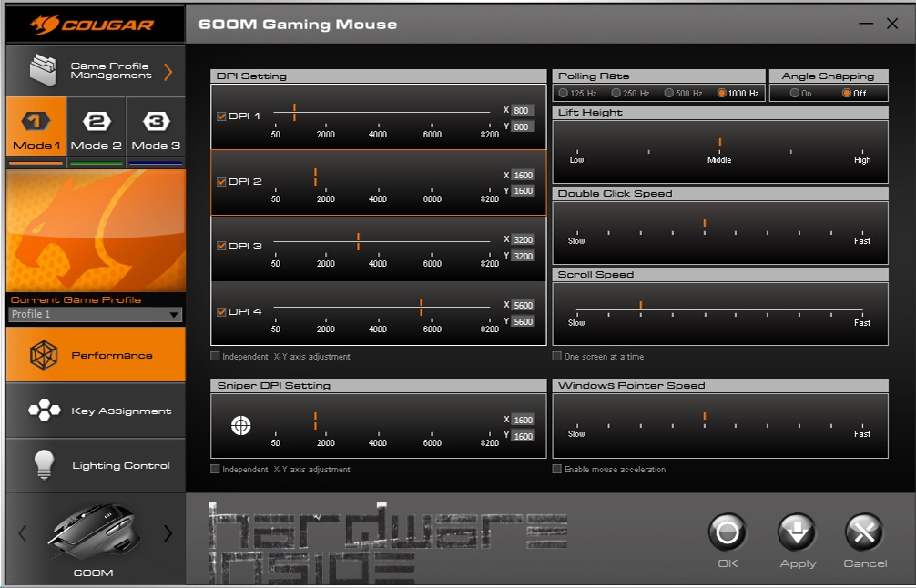916x588 pixels.
Task: Click the OK circle button
Action: 728,532
